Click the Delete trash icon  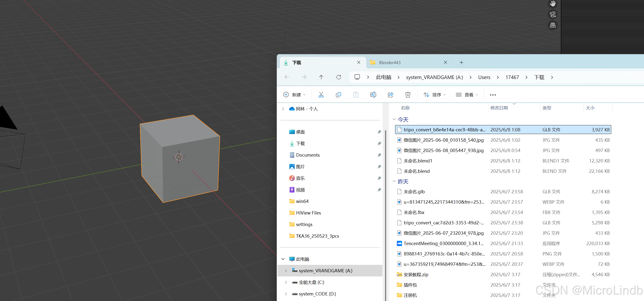407,95
